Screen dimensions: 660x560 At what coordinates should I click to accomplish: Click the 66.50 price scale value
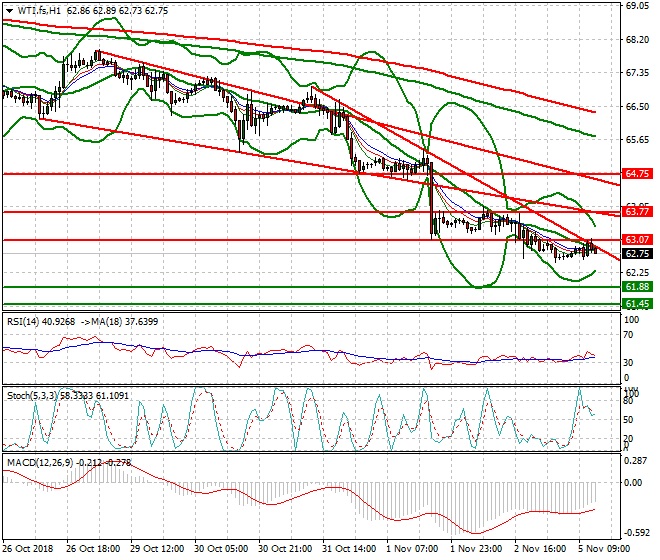tap(637, 107)
